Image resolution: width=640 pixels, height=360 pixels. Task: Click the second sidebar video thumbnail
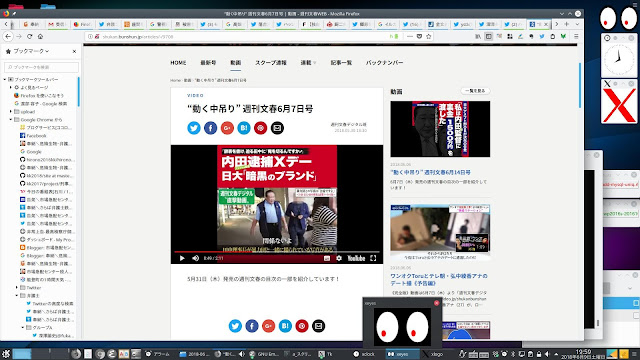click(440, 233)
